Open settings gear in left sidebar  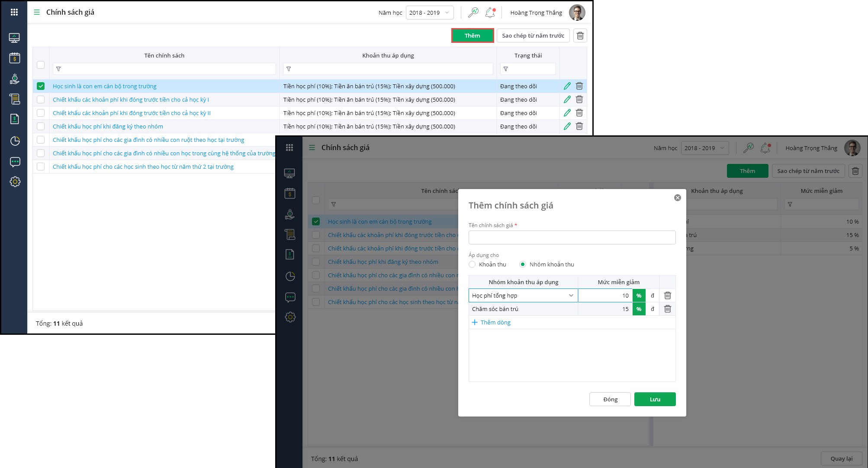pos(15,182)
